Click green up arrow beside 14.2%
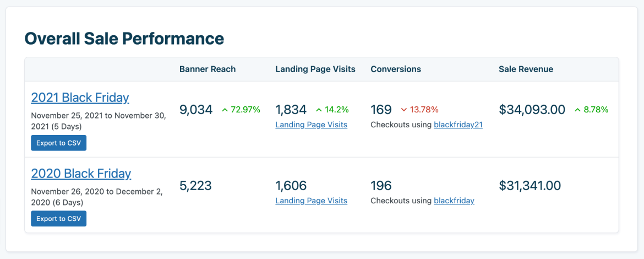Screen dimensions: 644x259 pos(319,110)
